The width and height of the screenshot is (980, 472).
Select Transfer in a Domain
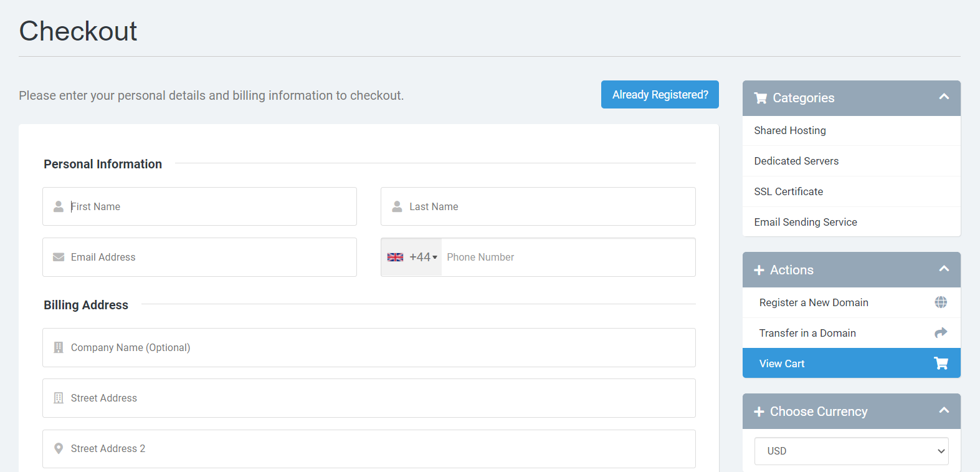tap(852, 333)
